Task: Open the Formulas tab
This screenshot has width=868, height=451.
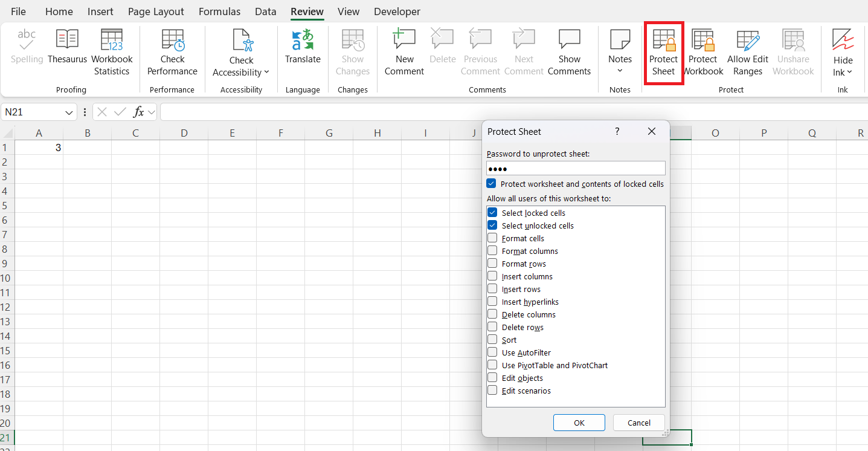Action: pos(219,11)
